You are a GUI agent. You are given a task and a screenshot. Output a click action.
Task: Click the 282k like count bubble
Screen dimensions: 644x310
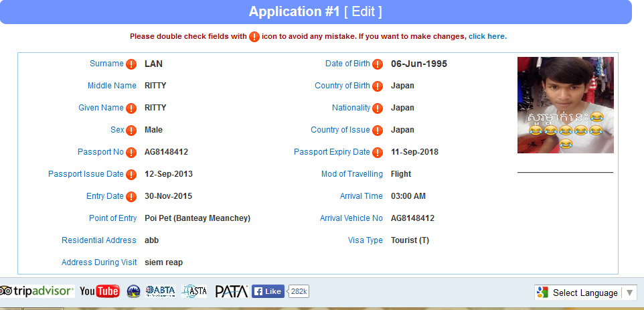tap(298, 291)
